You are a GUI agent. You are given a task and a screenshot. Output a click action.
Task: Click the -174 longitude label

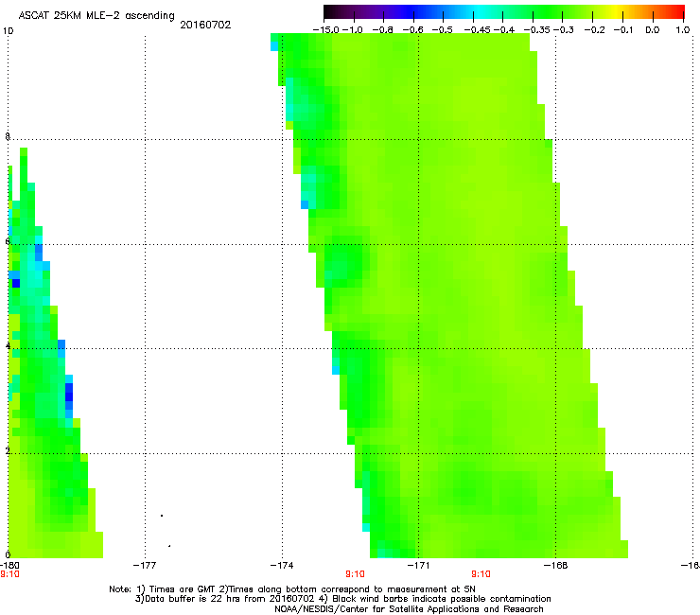(x=282, y=566)
